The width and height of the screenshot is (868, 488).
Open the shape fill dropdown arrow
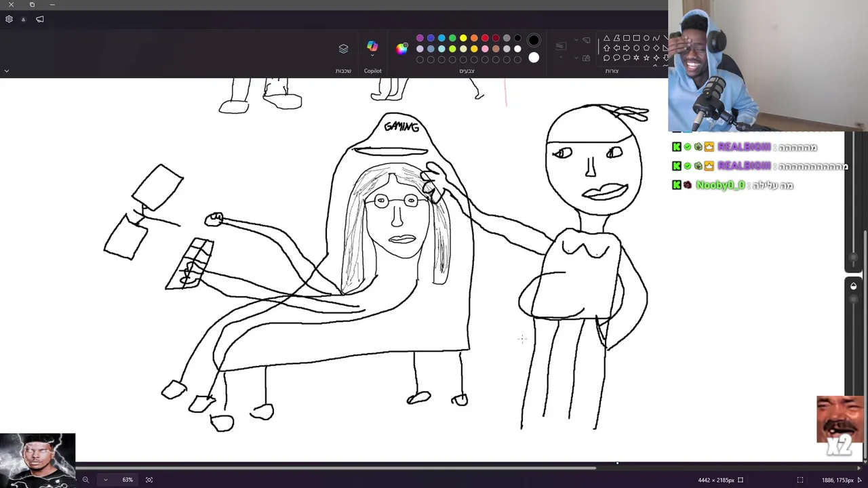576,58
